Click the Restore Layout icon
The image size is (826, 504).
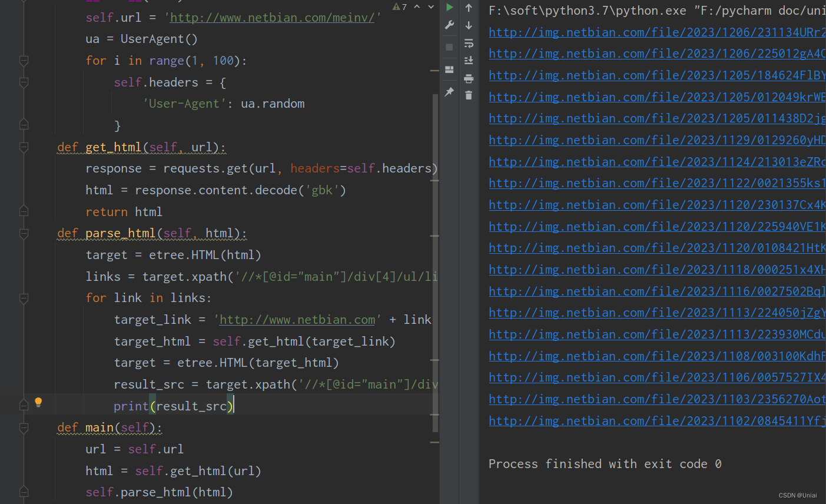(449, 69)
